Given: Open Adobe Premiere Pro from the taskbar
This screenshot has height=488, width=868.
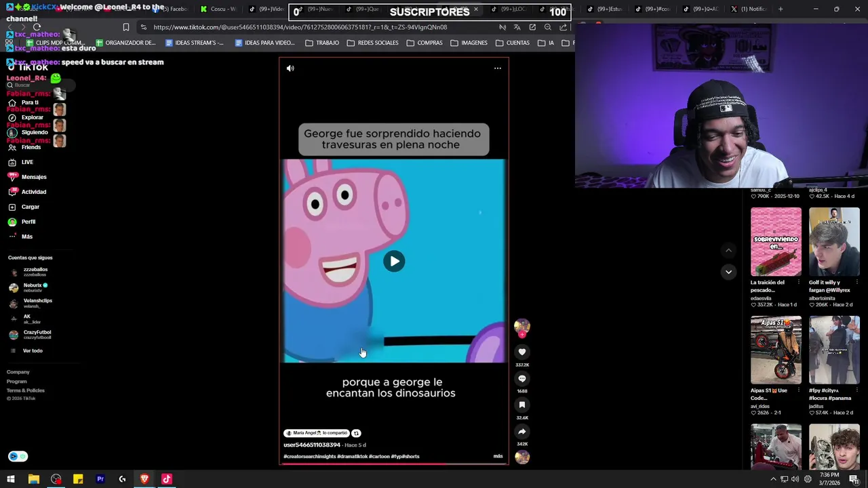Looking at the screenshot, I should click(100, 479).
